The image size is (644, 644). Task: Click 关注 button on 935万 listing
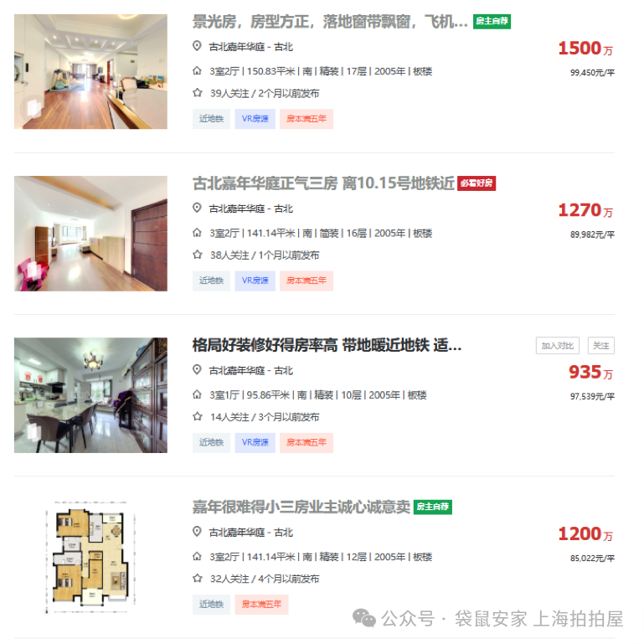[601, 346]
